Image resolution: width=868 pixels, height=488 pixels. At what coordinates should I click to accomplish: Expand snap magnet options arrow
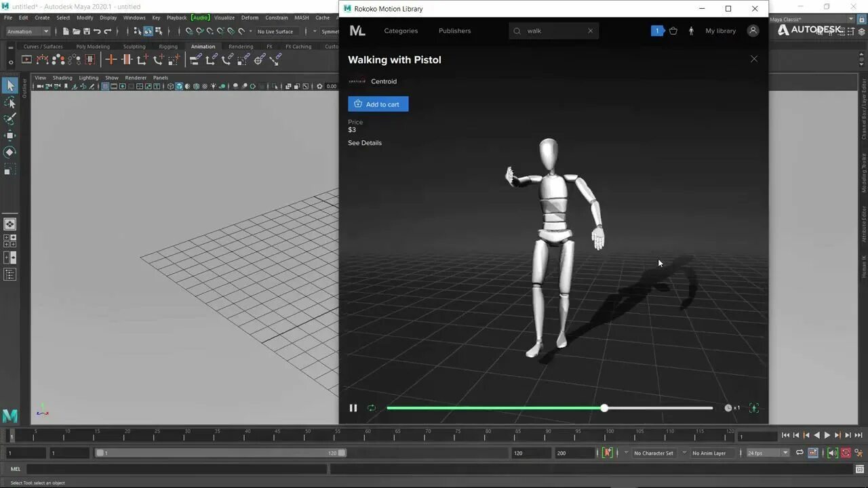(250, 31)
